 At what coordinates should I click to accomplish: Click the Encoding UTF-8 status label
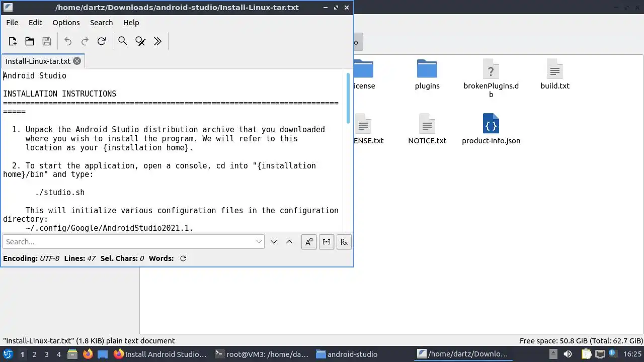click(31, 258)
